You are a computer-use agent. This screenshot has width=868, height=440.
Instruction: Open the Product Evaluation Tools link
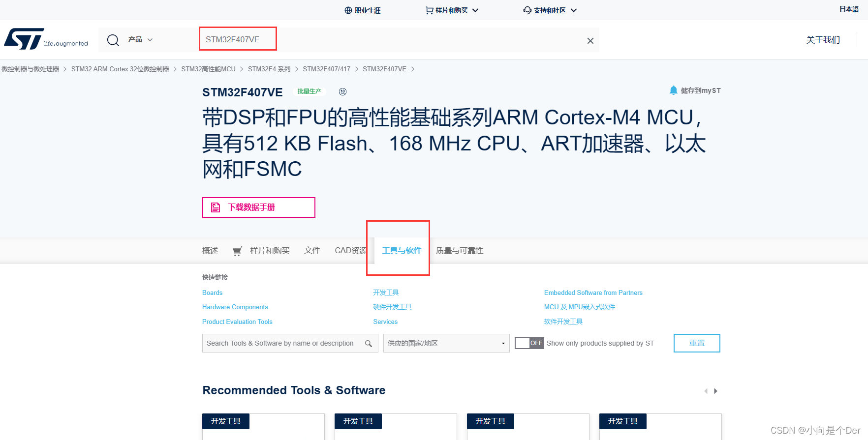237,322
